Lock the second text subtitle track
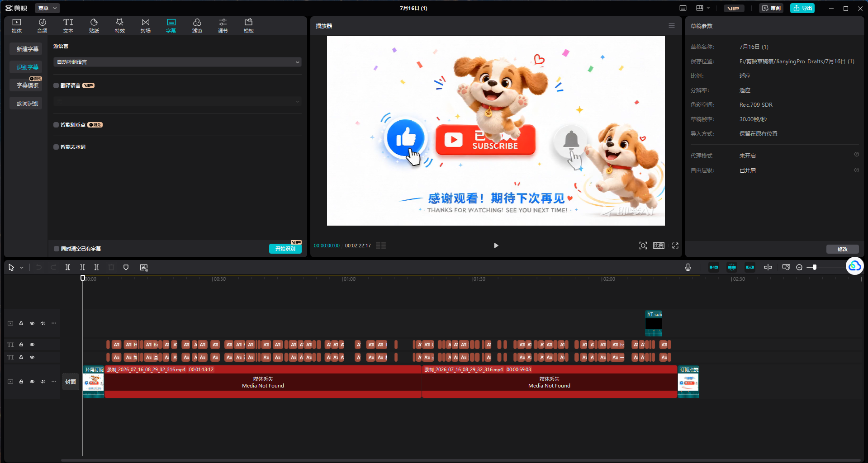Image resolution: width=868 pixels, height=463 pixels. pos(21,357)
